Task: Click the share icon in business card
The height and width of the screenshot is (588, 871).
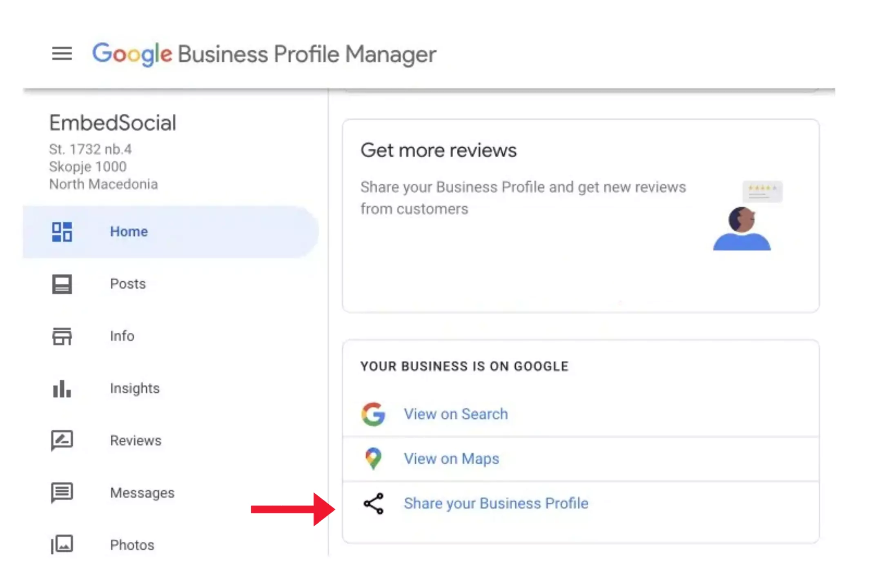Action: tap(373, 503)
